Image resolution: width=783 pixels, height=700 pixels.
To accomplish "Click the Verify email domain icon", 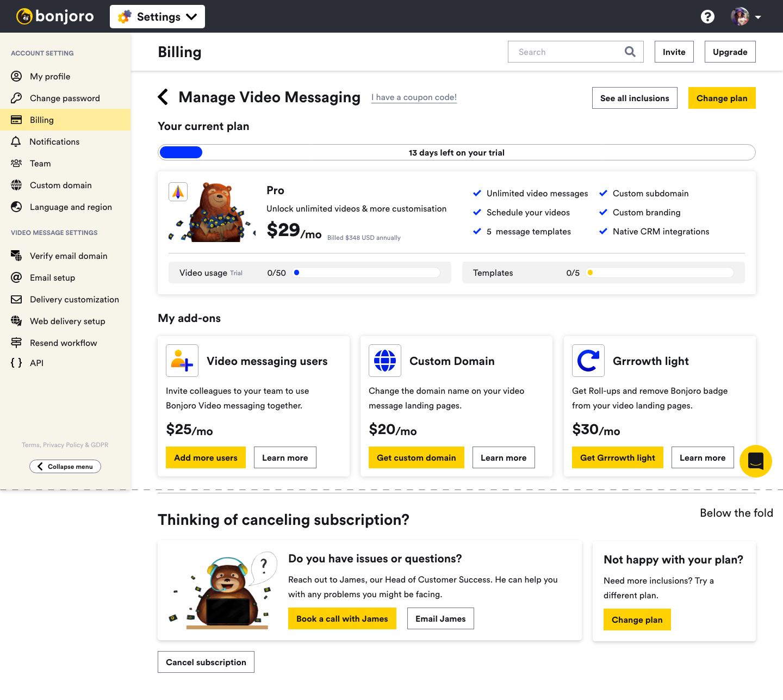I will click(x=16, y=256).
